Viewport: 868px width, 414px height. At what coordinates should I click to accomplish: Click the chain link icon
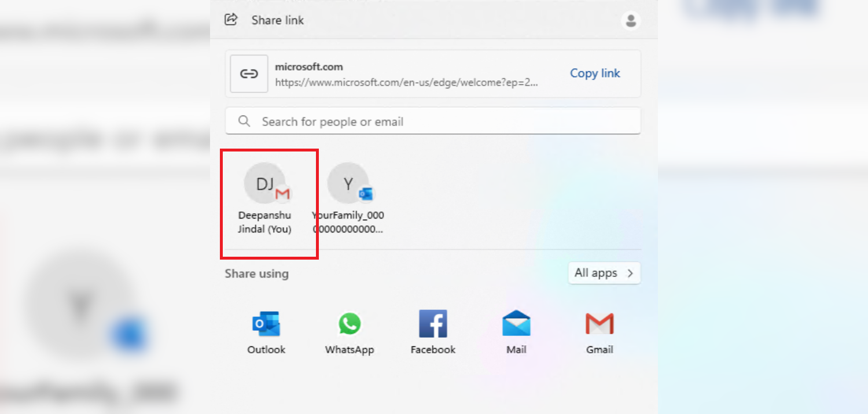248,73
